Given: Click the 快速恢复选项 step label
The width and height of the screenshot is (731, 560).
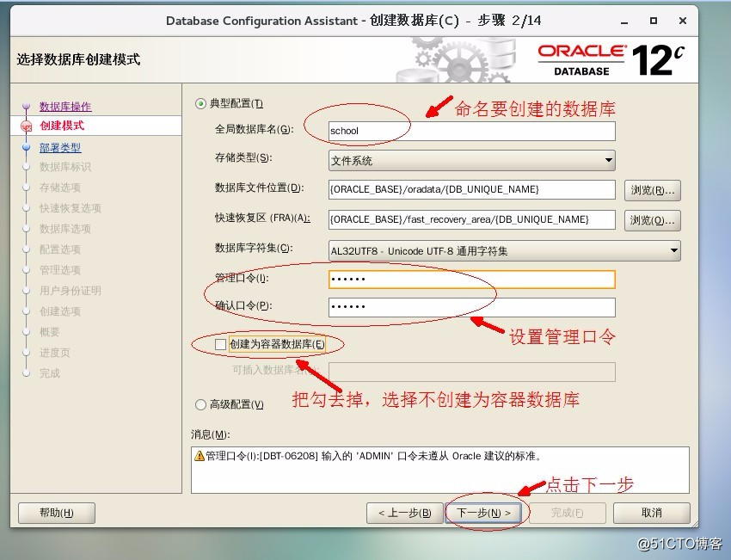Looking at the screenshot, I should click(71, 208).
